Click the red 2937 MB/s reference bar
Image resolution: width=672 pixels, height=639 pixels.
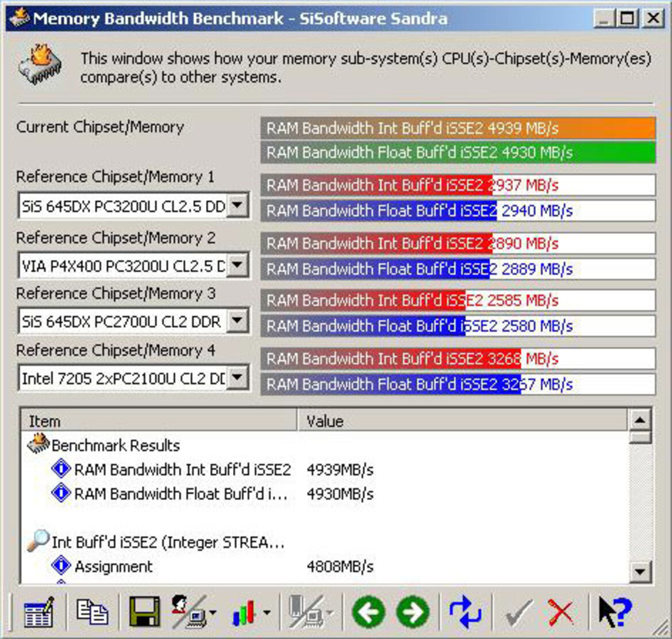pyautogui.click(x=458, y=185)
